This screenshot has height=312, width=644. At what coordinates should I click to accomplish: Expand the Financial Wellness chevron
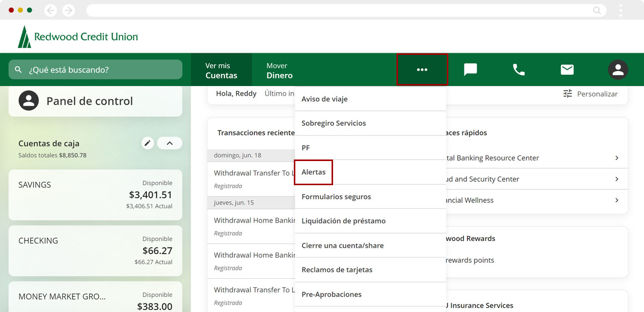pos(617,200)
